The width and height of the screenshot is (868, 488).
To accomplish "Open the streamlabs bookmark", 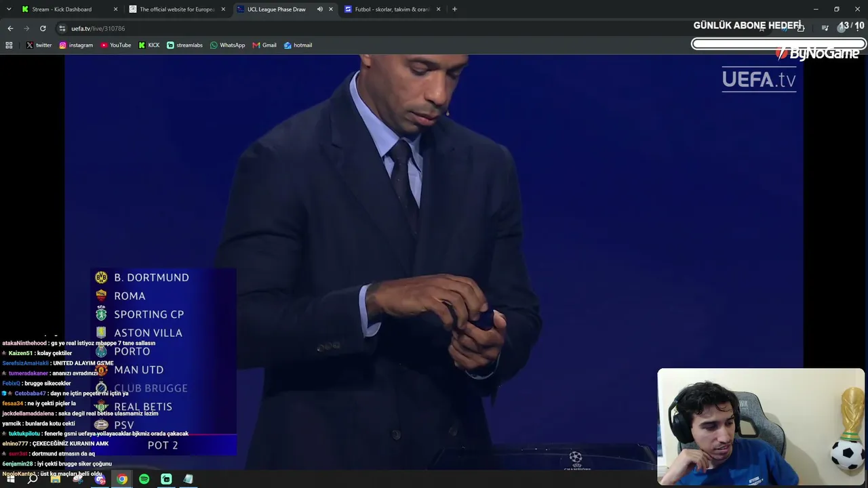I will (x=184, y=45).
